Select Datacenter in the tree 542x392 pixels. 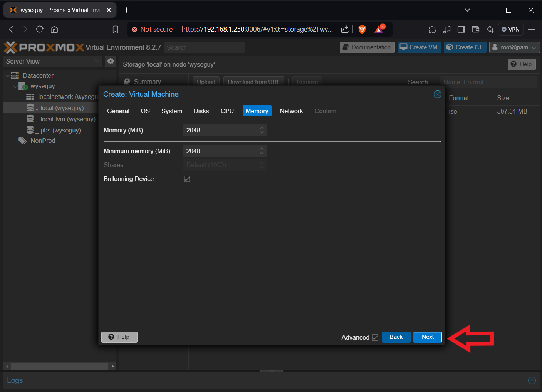pyautogui.click(x=38, y=76)
